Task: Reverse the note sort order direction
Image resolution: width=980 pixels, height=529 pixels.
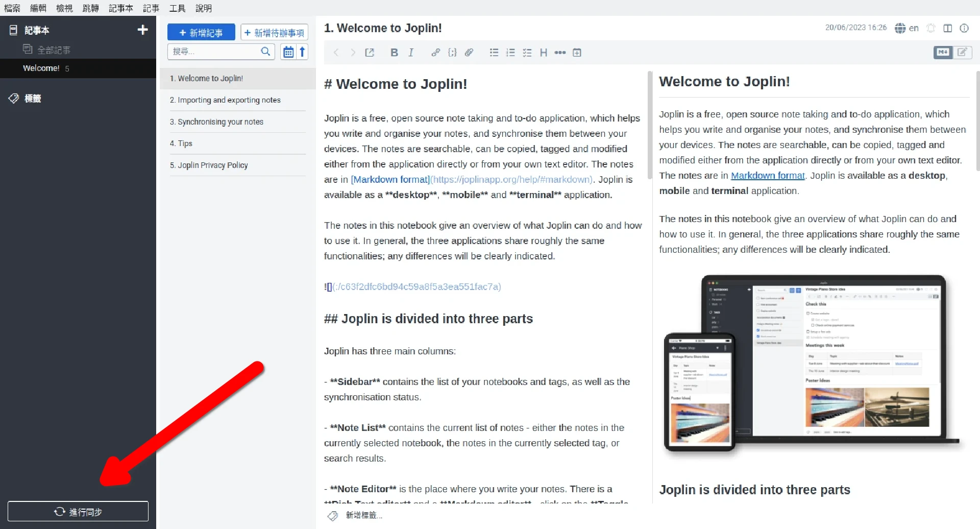Action: click(x=302, y=52)
